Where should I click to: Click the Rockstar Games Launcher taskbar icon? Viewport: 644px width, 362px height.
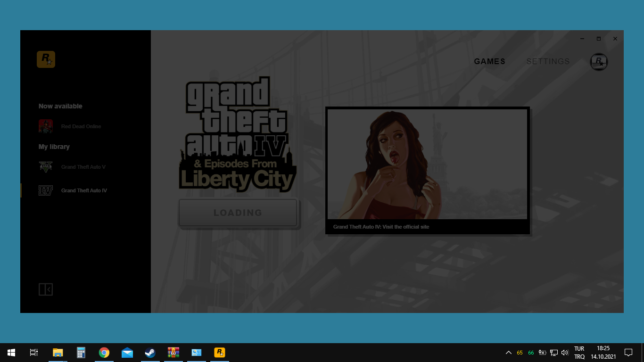point(220,353)
